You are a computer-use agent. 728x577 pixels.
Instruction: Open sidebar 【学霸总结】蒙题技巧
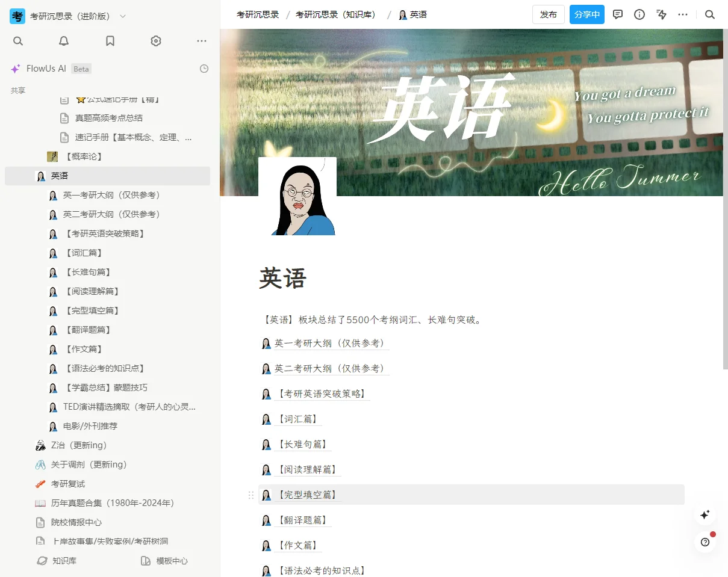(105, 387)
